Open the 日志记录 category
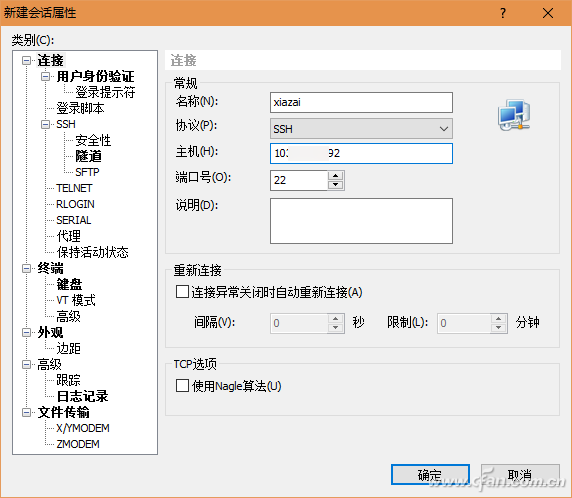Viewport: 572px width, 498px height. coord(82,396)
